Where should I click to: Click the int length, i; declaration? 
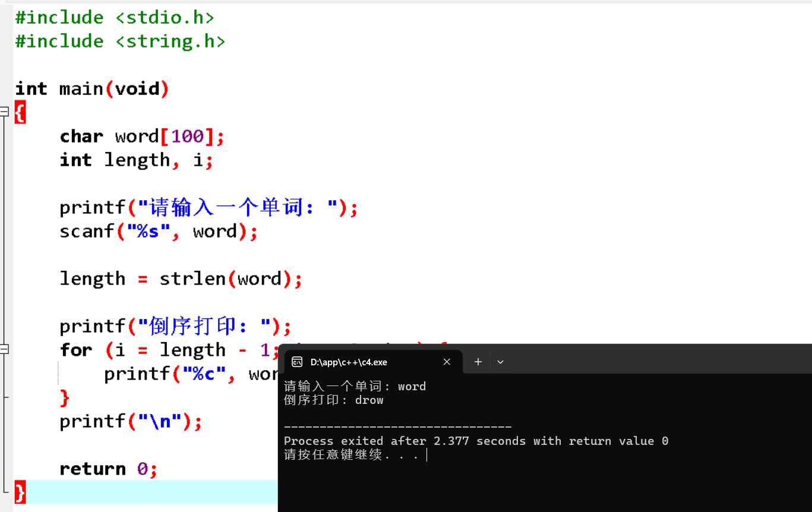pyautogui.click(x=136, y=160)
